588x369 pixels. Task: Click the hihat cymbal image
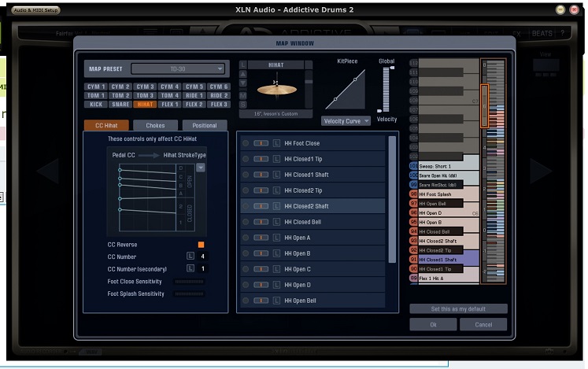point(276,89)
